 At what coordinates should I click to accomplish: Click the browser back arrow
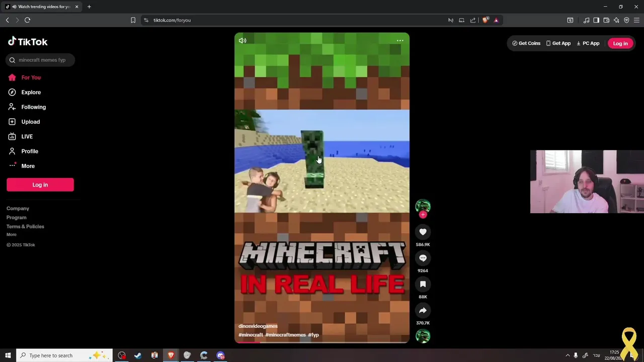[7, 20]
